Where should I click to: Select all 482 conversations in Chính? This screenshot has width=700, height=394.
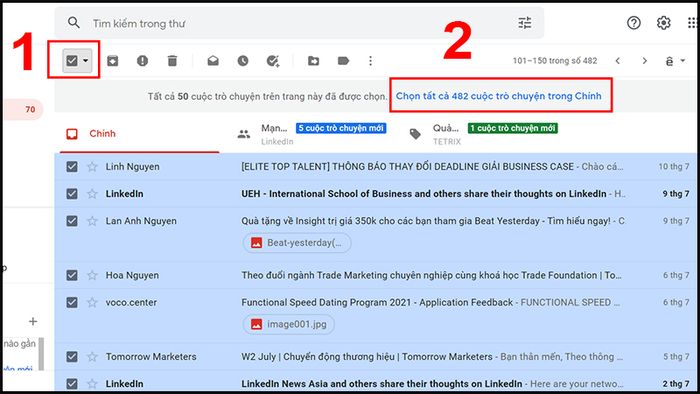[x=499, y=96]
